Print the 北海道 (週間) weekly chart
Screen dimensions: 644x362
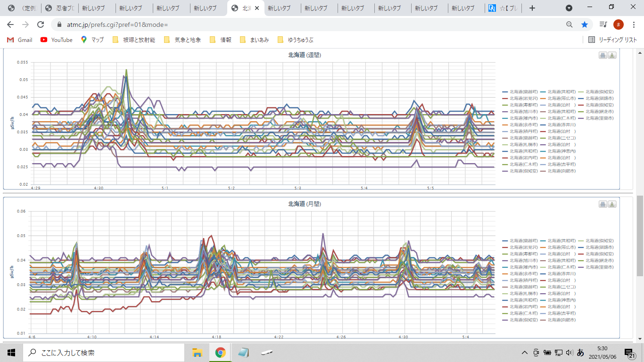click(x=603, y=55)
